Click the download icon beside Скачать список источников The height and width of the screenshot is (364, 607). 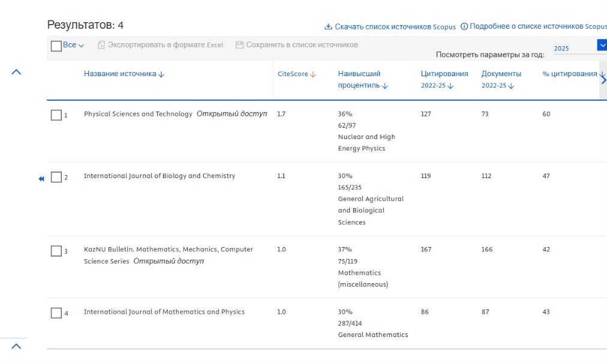328,26
